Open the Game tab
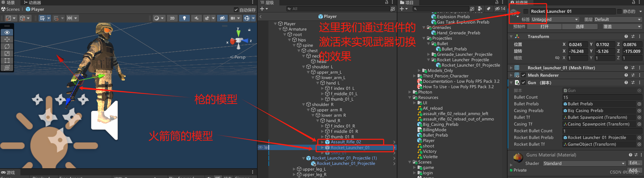Screen dimensions: 644x178 (x=8, y=173)
